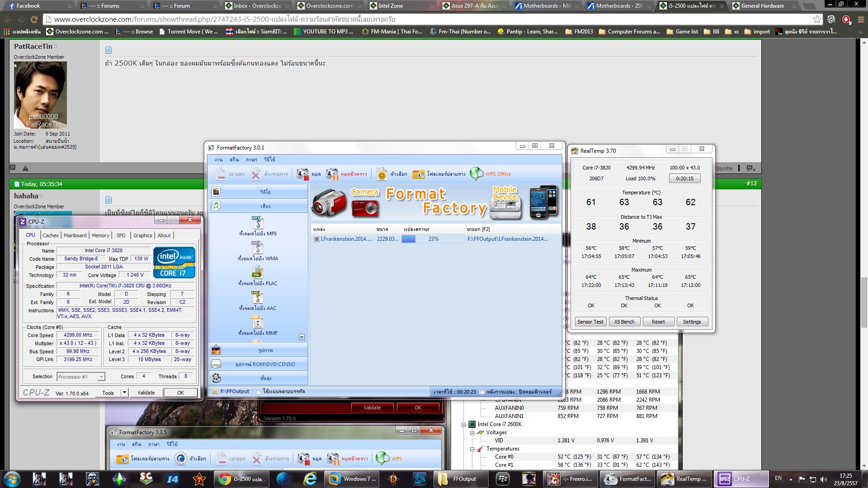Open the CPU-Z Tools dropdown arrow
Viewport: 868px width, 488px height.
(x=124, y=393)
